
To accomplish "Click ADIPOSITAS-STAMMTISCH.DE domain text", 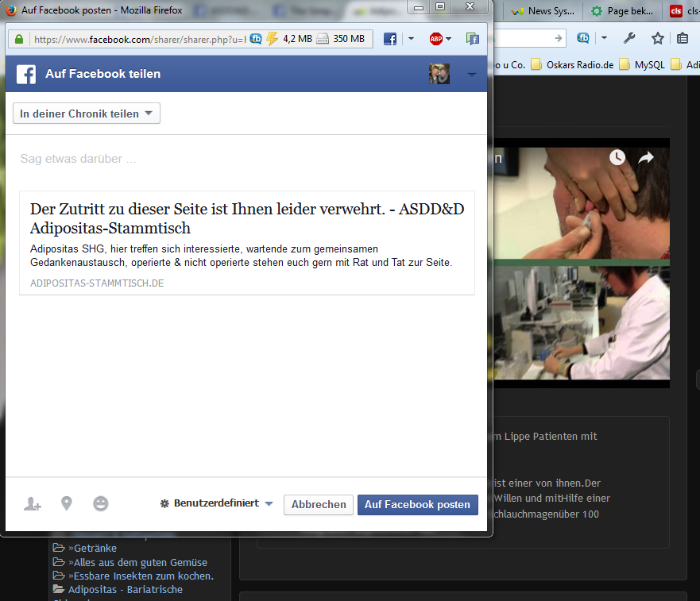I will pyautogui.click(x=97, y=283).
